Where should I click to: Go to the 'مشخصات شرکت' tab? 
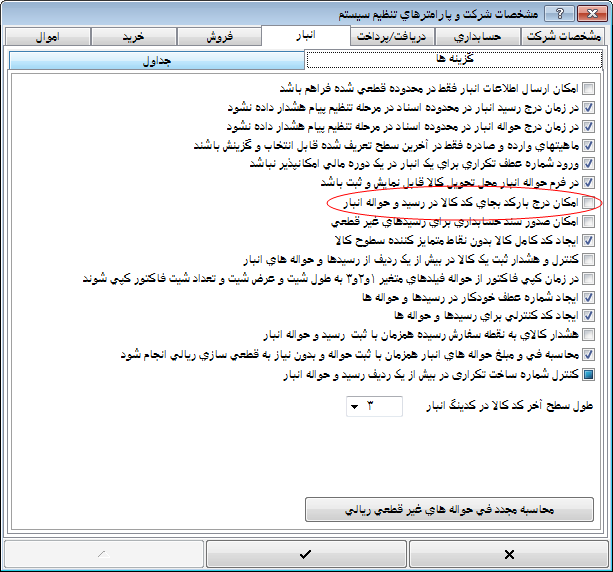(x=566, y=37)
